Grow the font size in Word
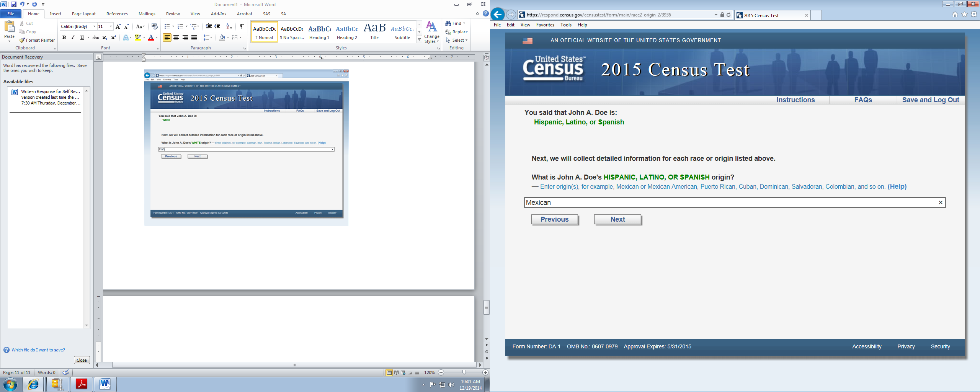Viewport: 980px width, 392px height. click(x=118, y=26)
